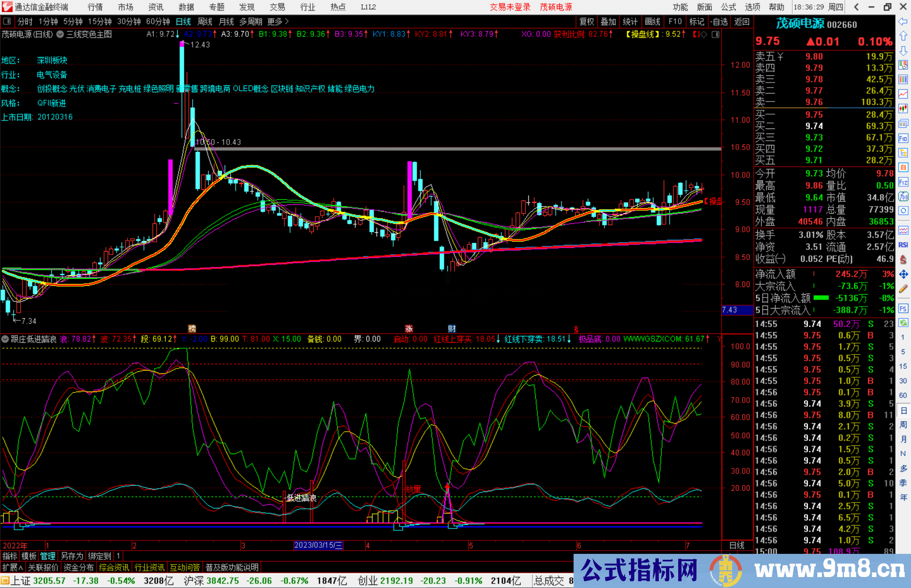Image resolution: width=911 pixels, height=588 pixels.
Task: Open the f(x) formula manager icon
Action: (x=903, y=196)
